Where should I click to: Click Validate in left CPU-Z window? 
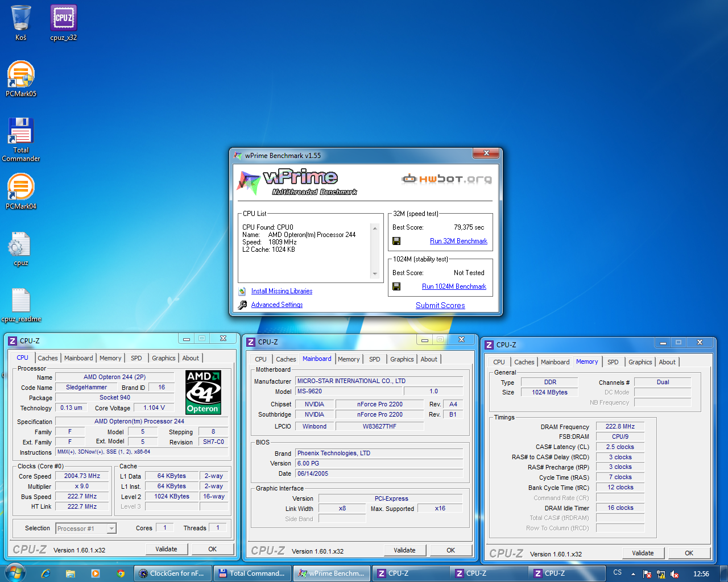point(166,549)
